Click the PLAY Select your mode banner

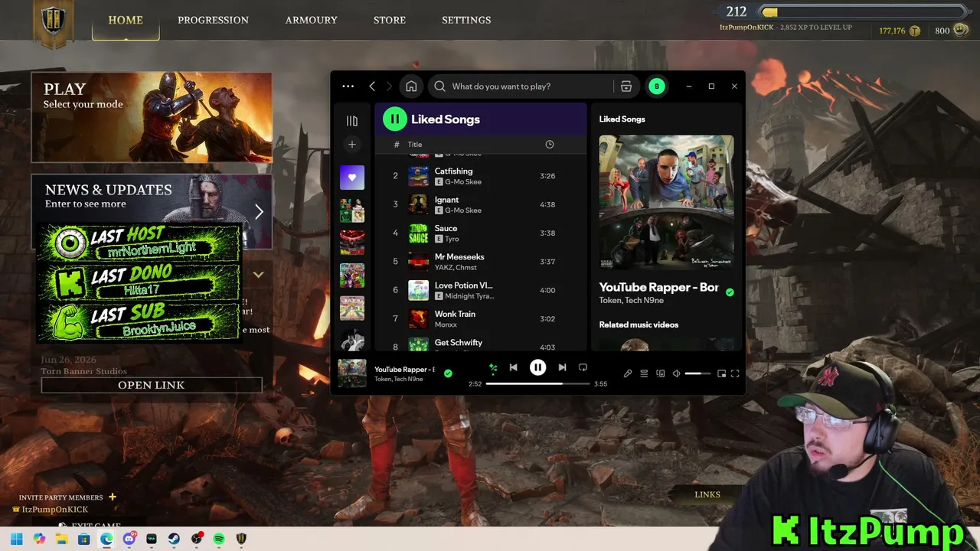pos(152,117)
